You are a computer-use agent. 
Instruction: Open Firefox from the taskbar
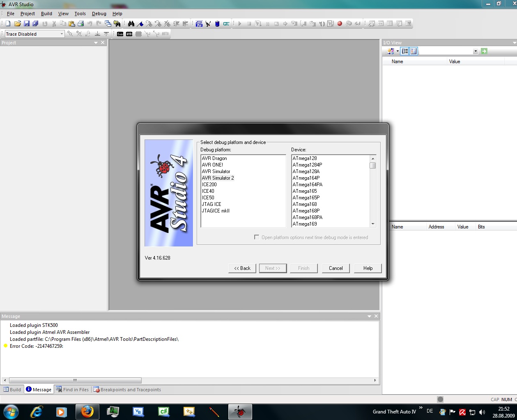pyautogui.click(x=87, y=412)
